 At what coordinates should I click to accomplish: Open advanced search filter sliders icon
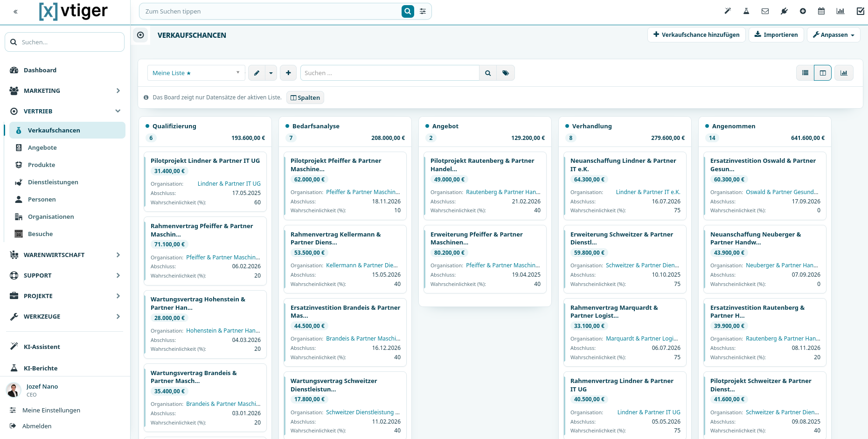423,11
